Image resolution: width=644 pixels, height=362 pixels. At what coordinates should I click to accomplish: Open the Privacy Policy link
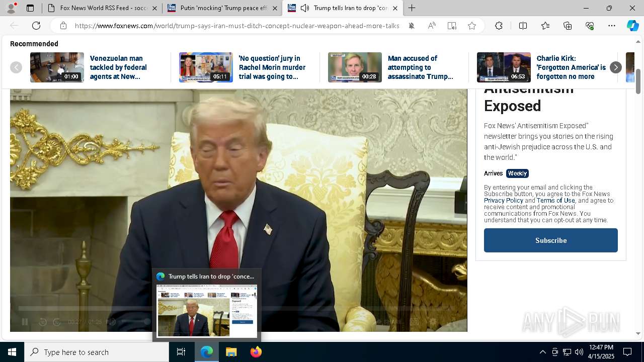pos(504,200)
